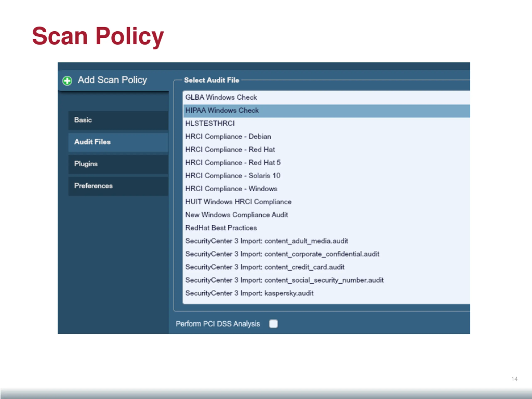
Task: Select the content_social_security_number.audit import
Action: pos(326,280)
